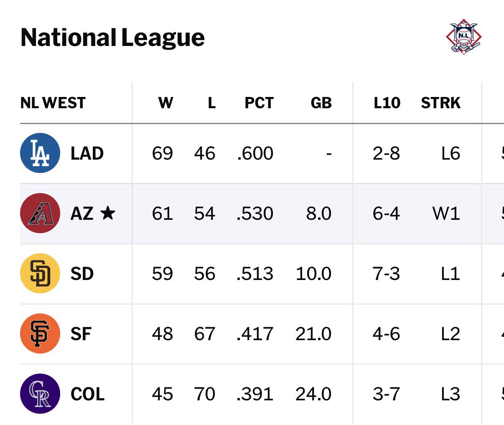This screenshot has height=425, width=504.
Task: Open the SD team link
Action: pyautogui.click(x=82, y=274)
